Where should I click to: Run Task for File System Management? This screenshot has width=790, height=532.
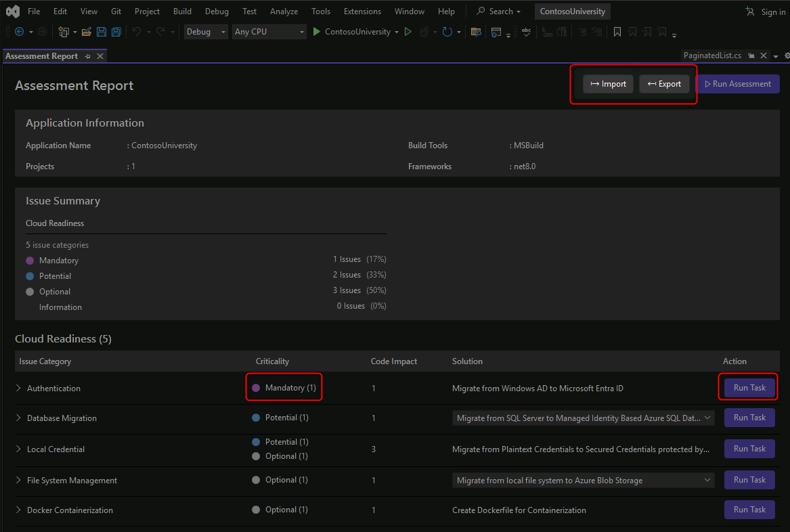[749, 480]
